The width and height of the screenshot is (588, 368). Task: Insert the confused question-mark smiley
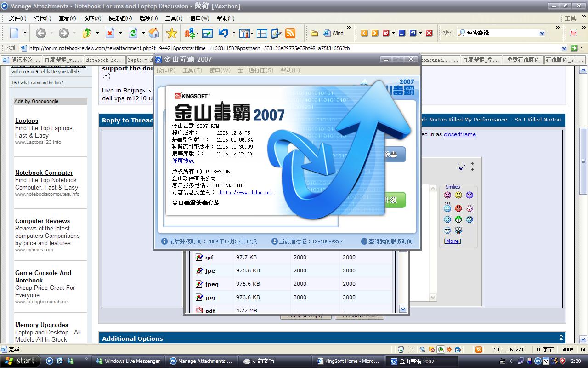pyautogui.click(x=447, y=207)
